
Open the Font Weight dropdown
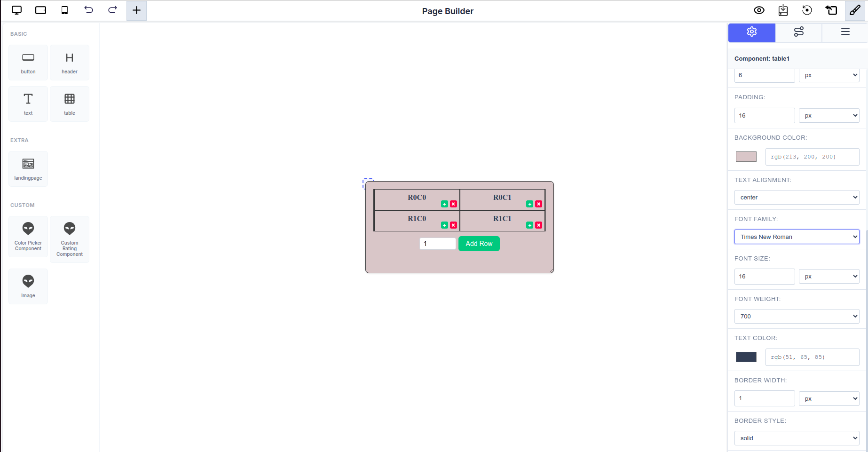(x=797, y=317)
